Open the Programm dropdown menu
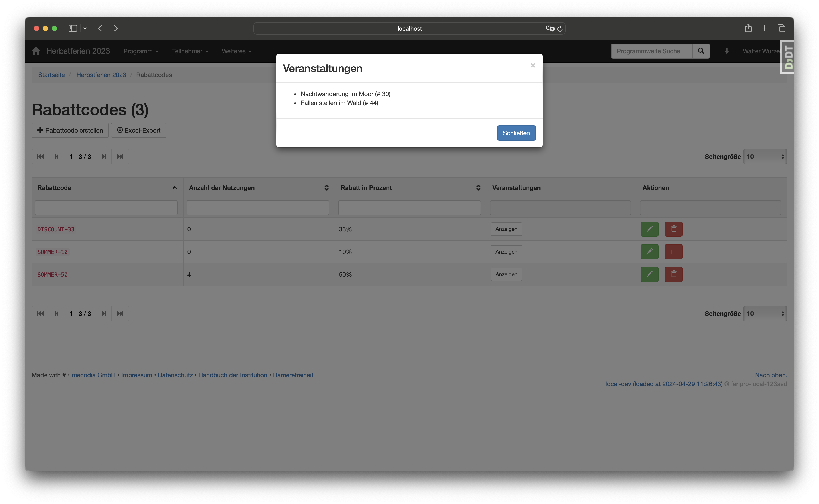The image size is (819, 504). tap(141, 51)
